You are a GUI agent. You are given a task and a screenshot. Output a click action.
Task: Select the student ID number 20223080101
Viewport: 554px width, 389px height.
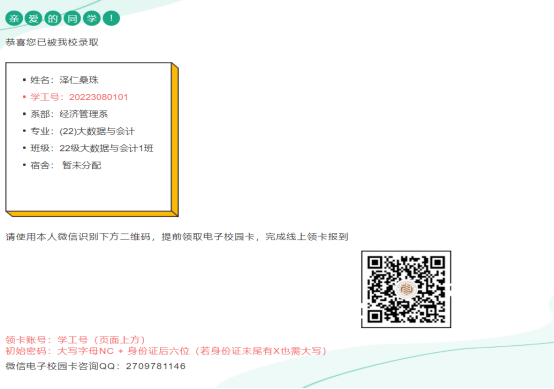click(x=99, y=97)
